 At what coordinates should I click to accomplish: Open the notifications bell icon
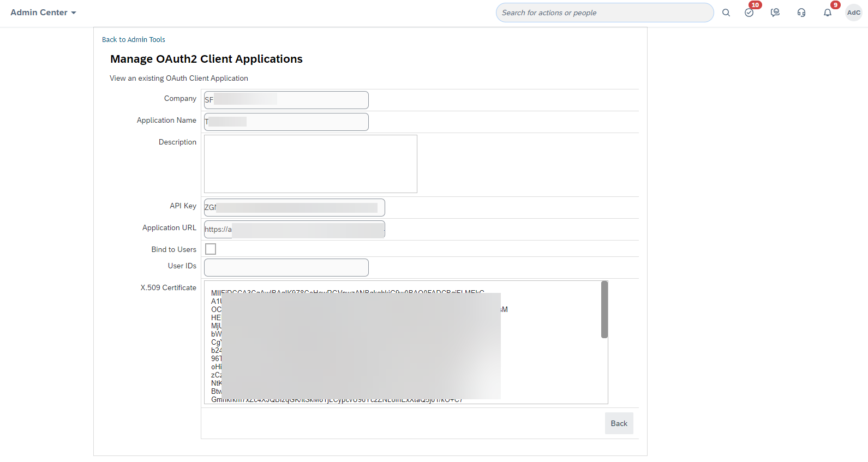click(828, 13)
